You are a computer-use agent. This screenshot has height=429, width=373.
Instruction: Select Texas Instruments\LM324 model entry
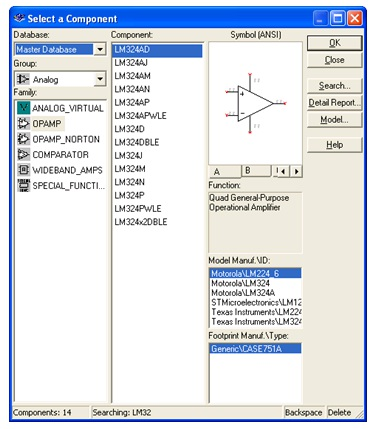(x=255, y=322)
